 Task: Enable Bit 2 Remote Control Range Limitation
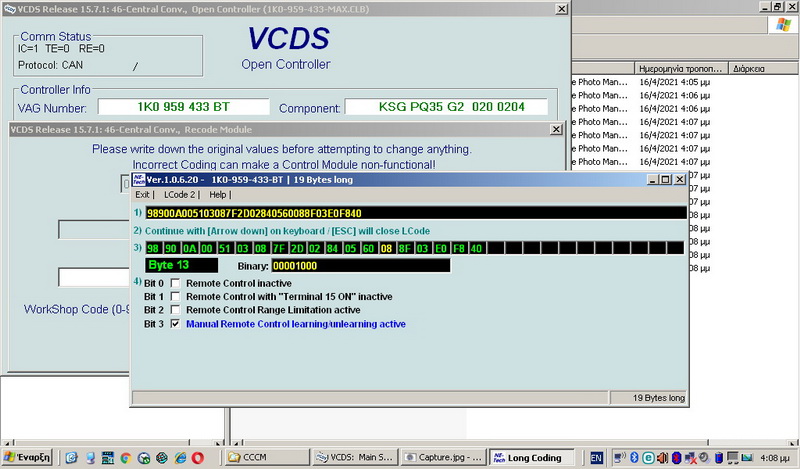tap(175, 309)
